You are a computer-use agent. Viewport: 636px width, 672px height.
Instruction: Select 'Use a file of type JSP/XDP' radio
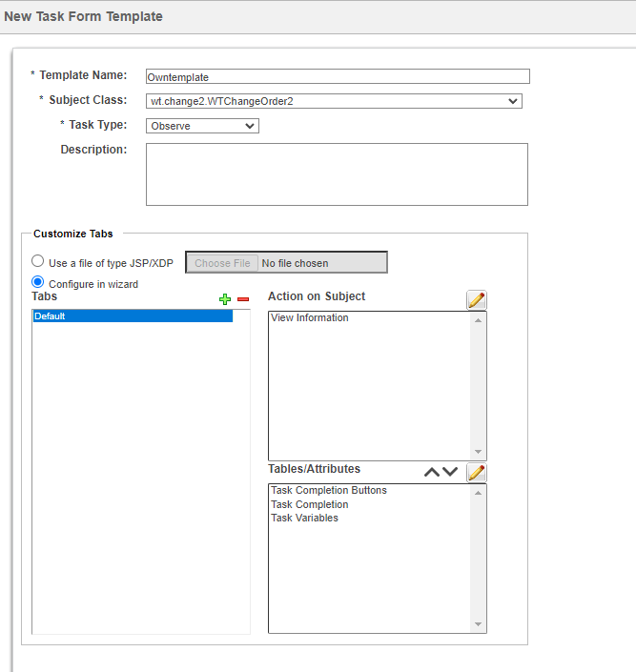coord(38,261)
